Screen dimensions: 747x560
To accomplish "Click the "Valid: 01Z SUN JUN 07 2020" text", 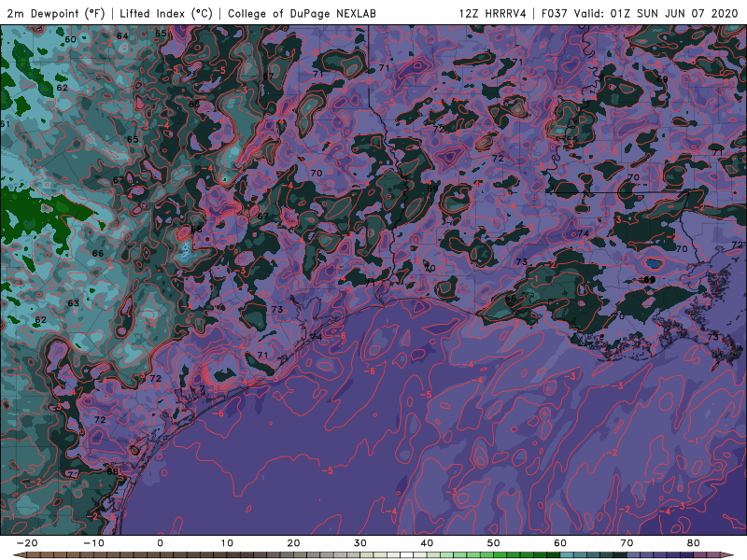I will pyautogui.click(x=656, y=13).
